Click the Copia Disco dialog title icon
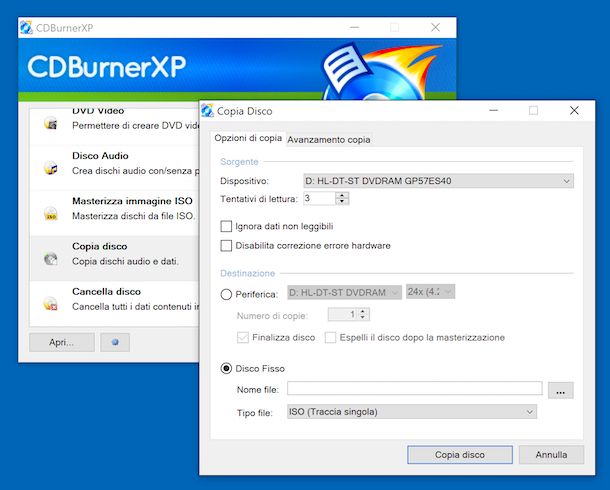610x490 pixels. (207, 111)
